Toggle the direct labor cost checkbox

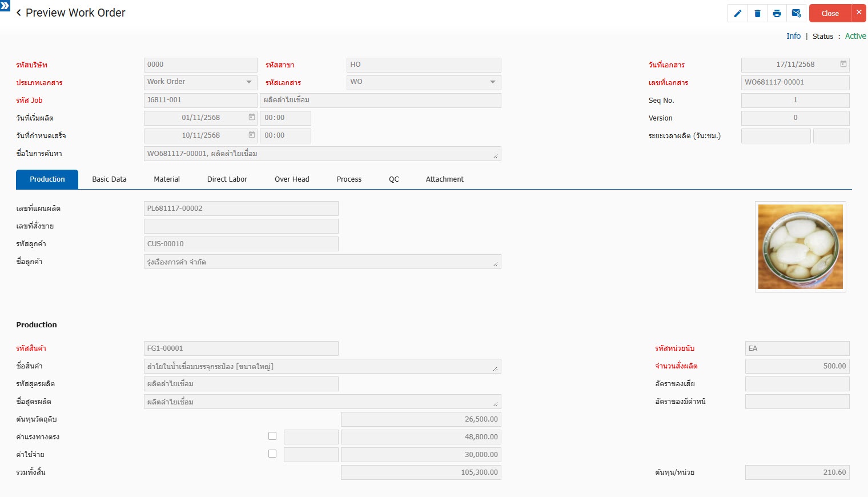point(272,436)
